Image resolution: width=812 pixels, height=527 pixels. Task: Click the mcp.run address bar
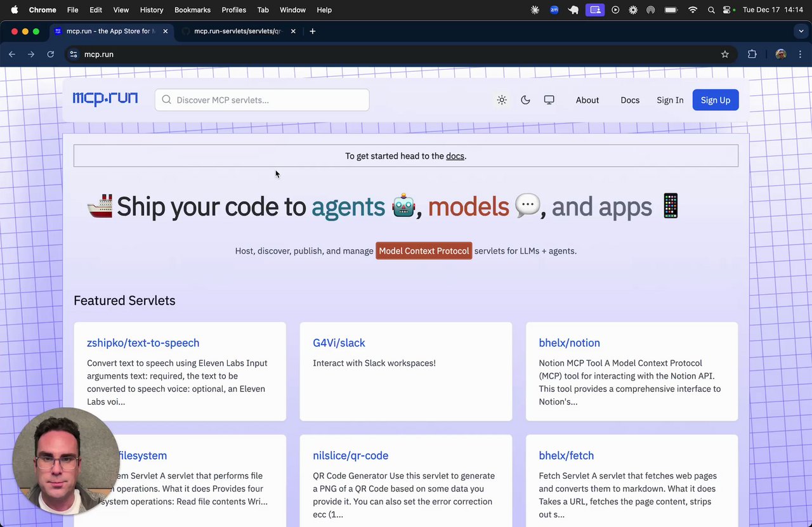(400, 55)
